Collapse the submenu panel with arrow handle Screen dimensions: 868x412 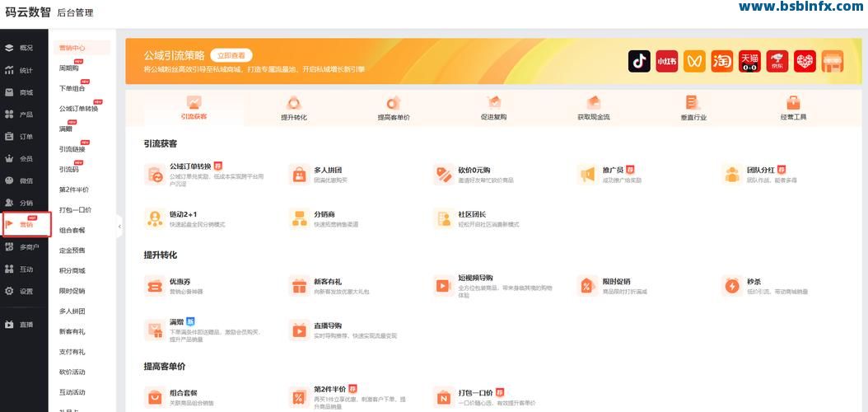click(119, 226)
